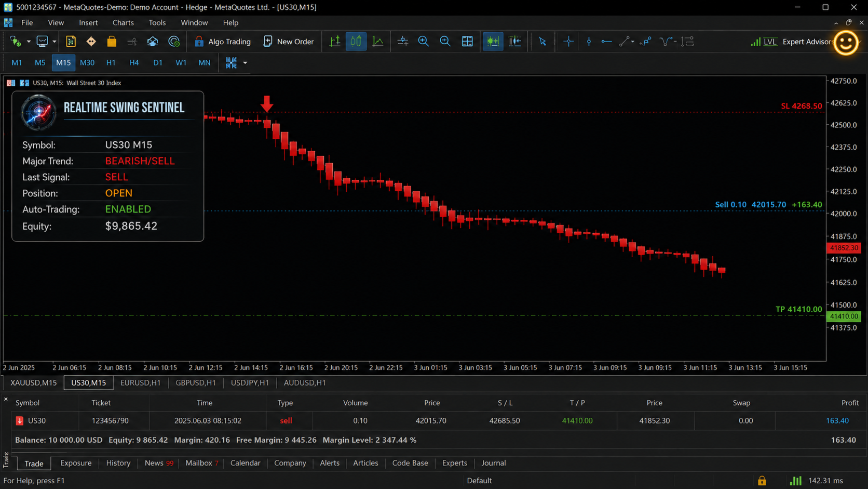The width and height of the screenshot is (868, 489).
Task: Click the Profit column header
Action: (x=850, y=403)
